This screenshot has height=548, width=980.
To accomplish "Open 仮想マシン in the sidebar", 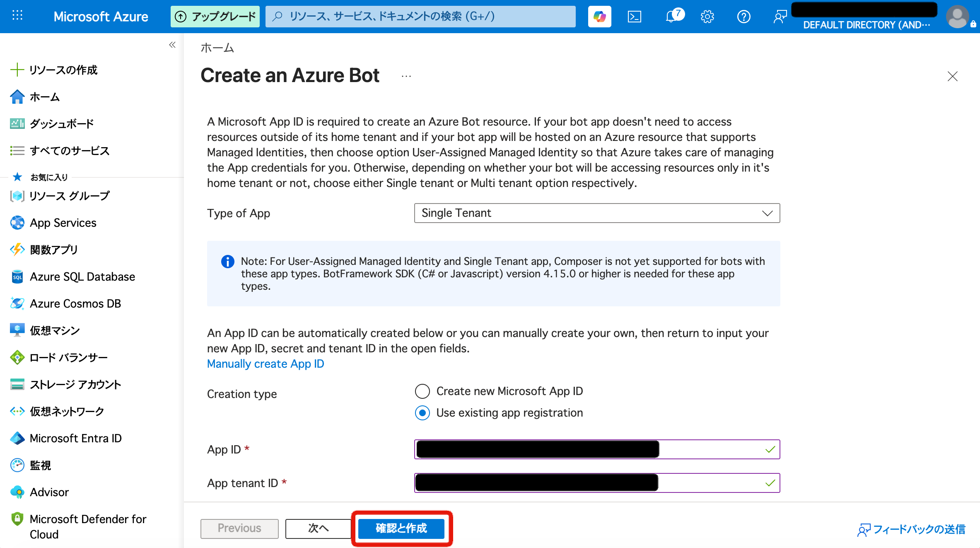I will point(55,330).
